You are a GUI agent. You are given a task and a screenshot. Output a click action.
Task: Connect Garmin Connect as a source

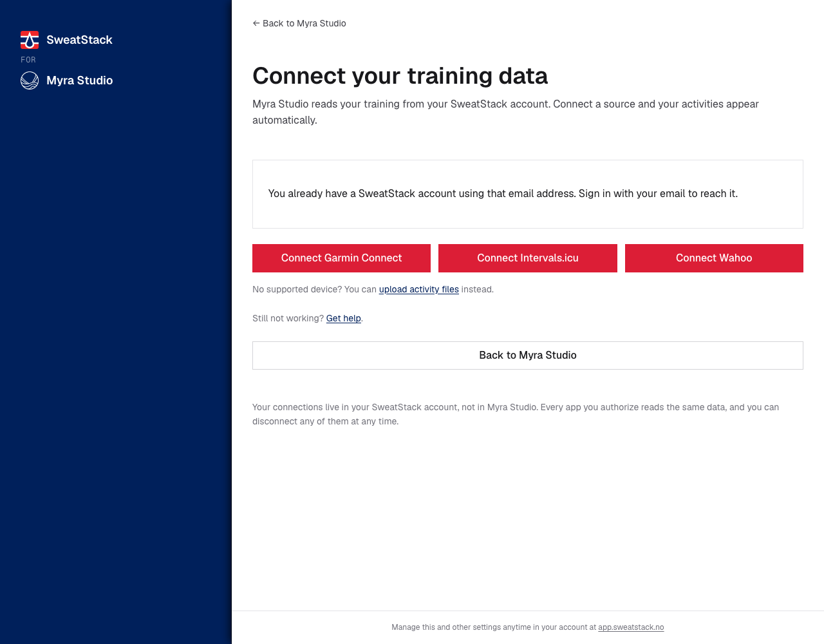[341, 258]
